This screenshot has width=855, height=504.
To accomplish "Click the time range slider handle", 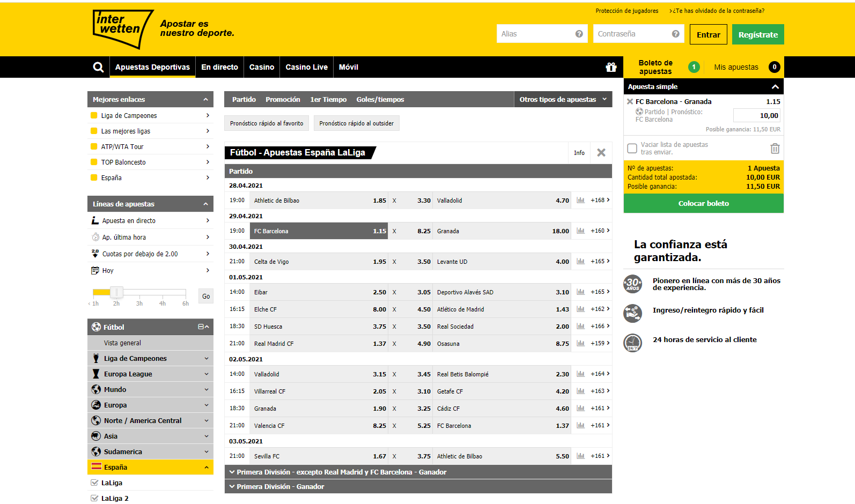I will 116,292.
